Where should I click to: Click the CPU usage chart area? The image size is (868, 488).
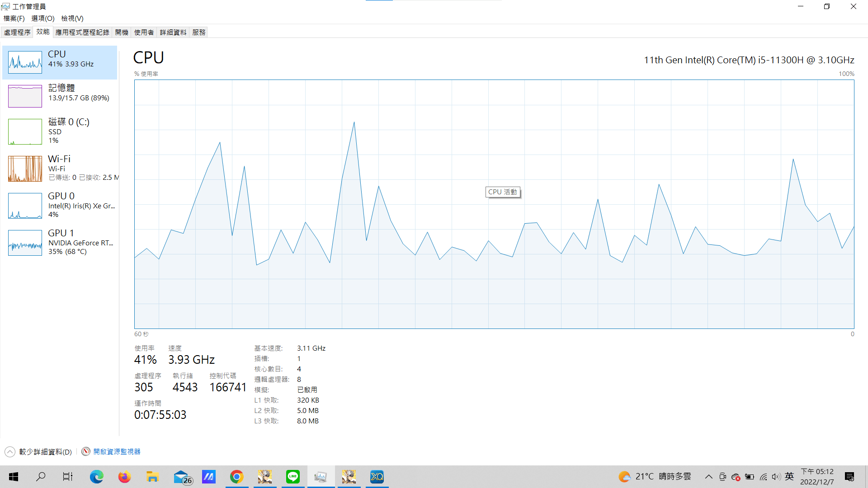point(494,271)
